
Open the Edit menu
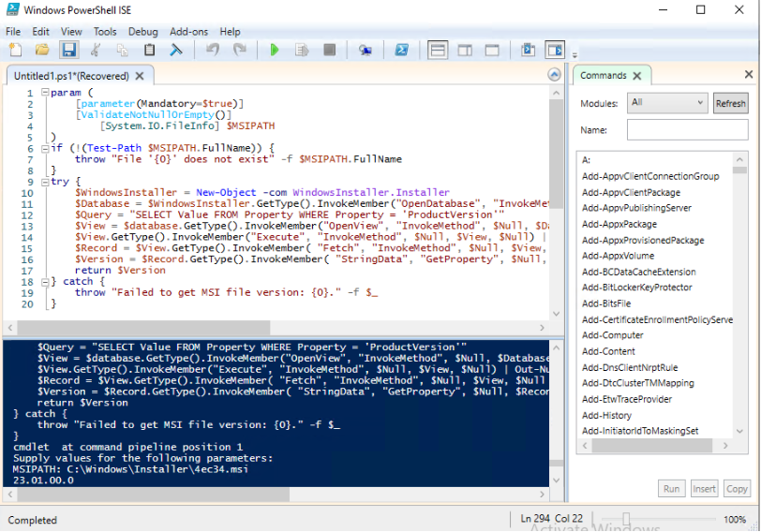(x=41, y=32)
